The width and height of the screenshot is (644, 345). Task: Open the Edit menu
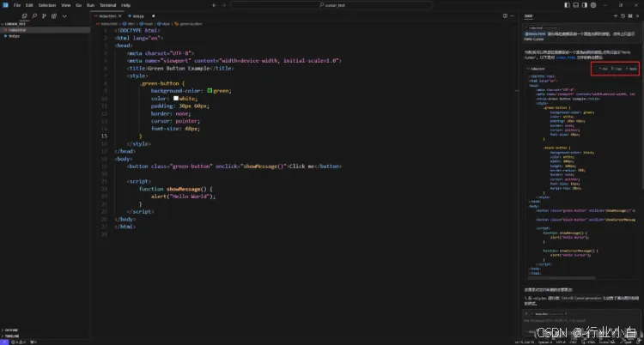coord(29,5)
